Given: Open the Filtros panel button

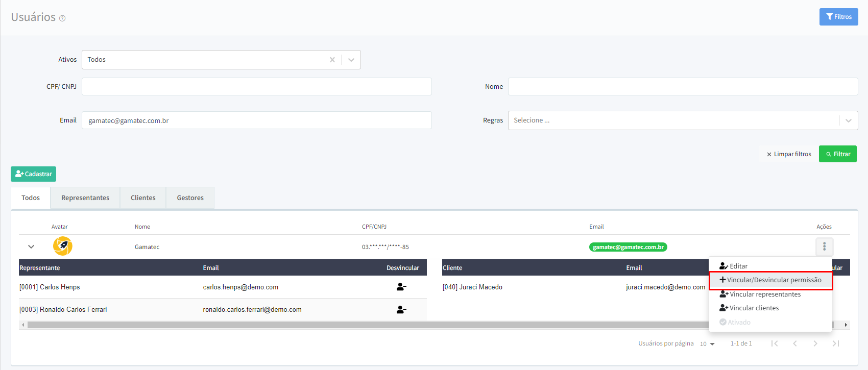Looking at the screenshot, I should pyautogui.click(x=838, y=17).
